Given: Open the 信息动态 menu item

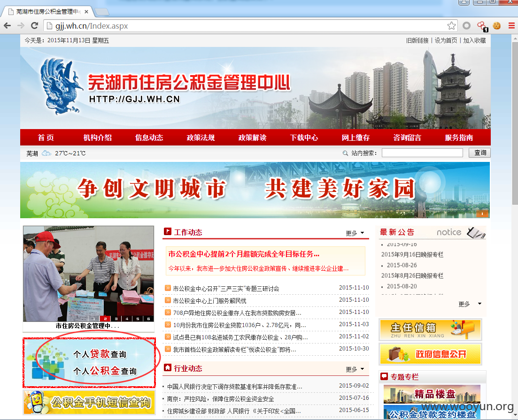Looking at the screenshot, I should pyautogui.click(x=149, y=137).
